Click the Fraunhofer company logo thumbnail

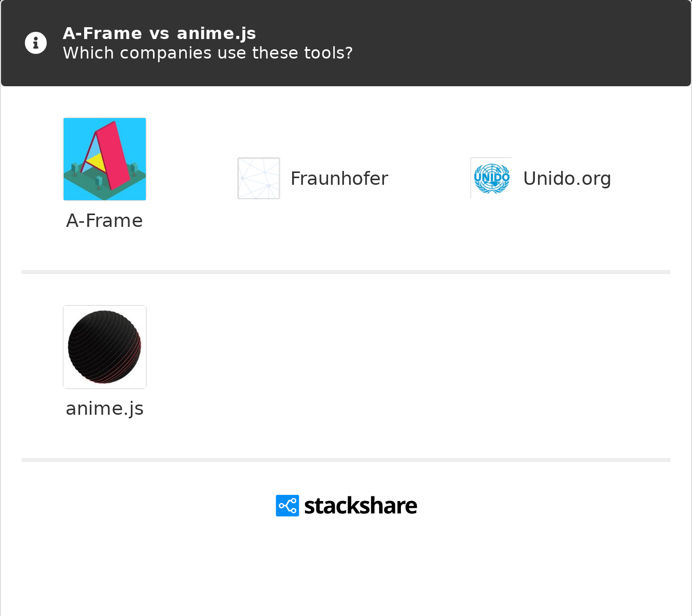259,178
